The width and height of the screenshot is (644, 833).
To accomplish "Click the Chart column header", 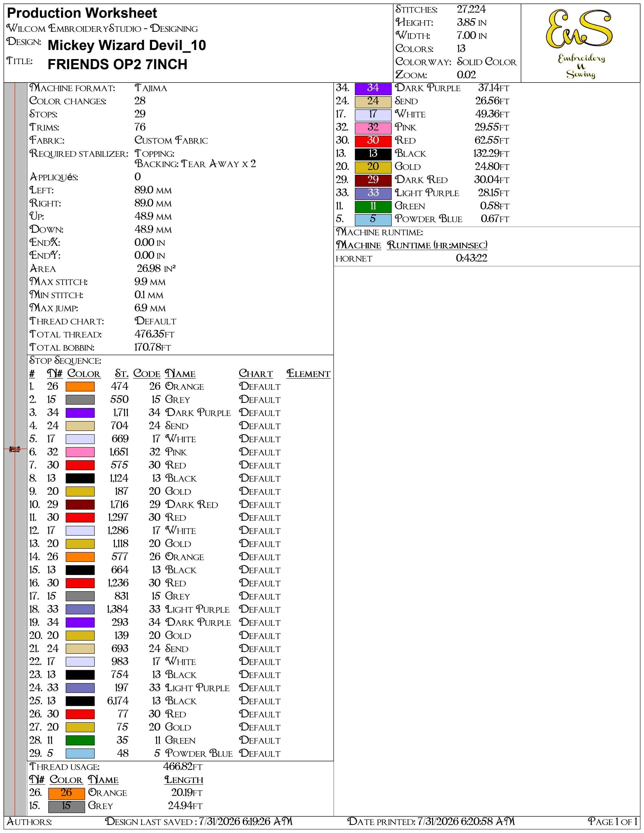I will (256, 374).
